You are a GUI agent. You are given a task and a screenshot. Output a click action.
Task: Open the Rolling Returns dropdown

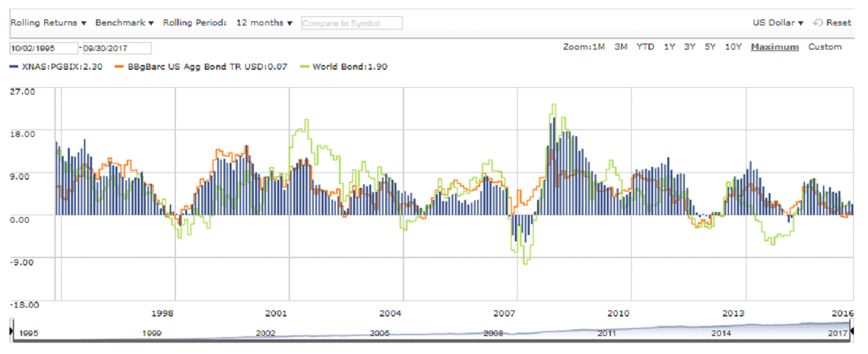(x=49, y=23)
